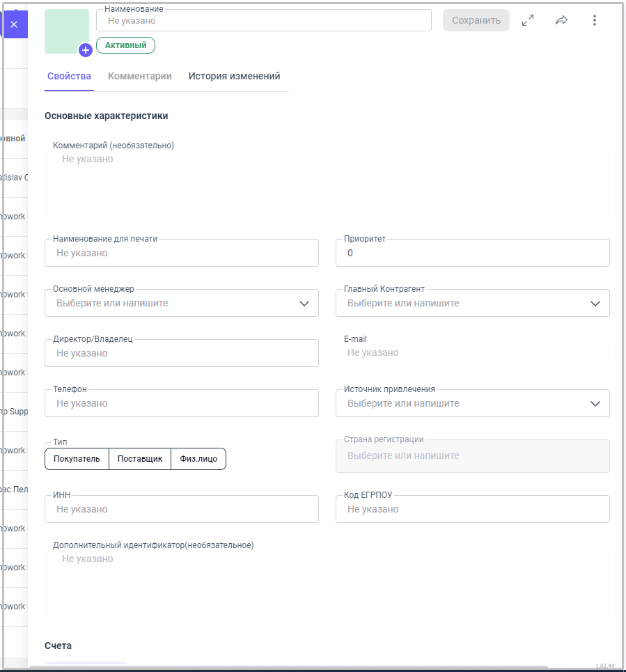The height and width of the screenshot is (672, 626).
Task: Select the Физ.лицо type option
Action: [198, 459]
